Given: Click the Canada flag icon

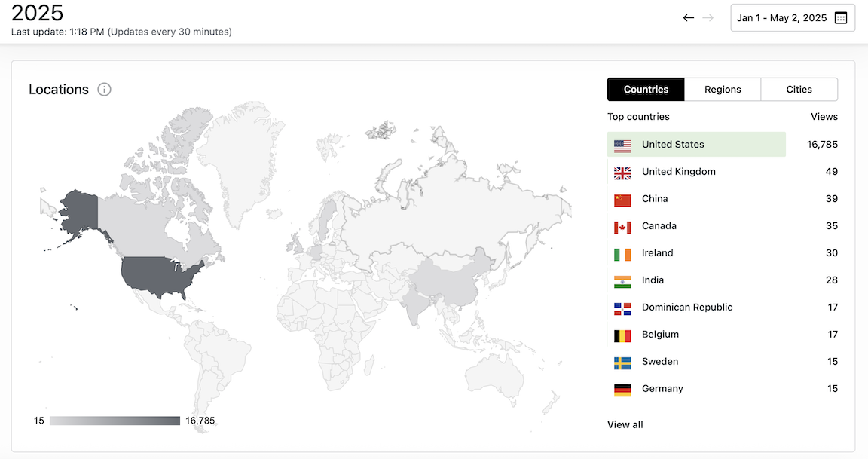Looking at the screenshot, I should click(x=622, y=227).
